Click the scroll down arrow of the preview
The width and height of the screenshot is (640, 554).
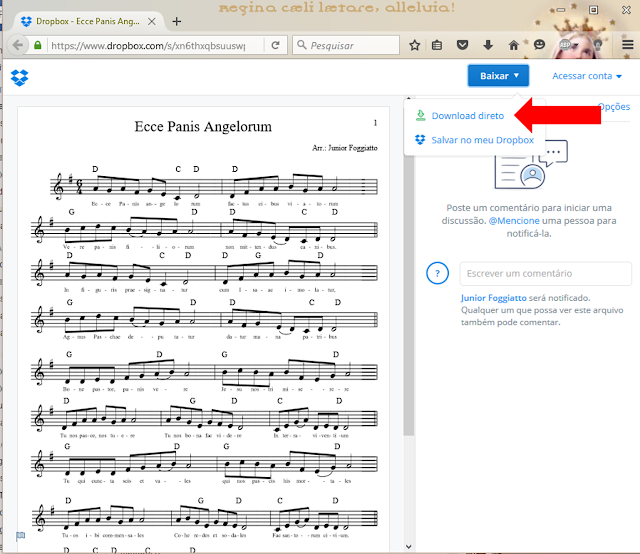(409, 547)
